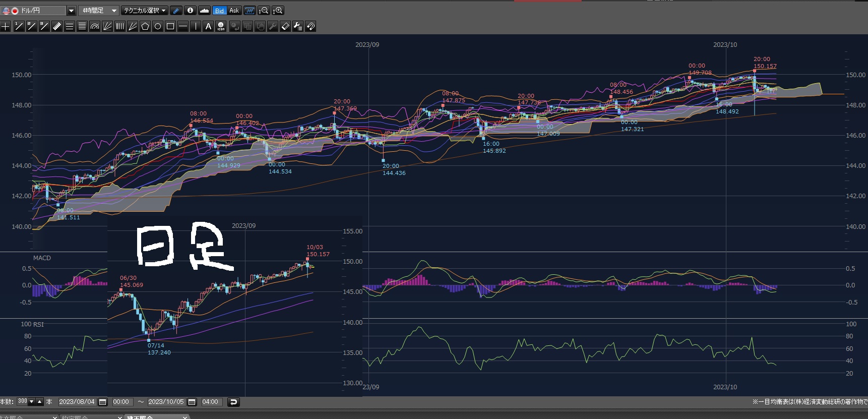The image size is (868, 419).
Task: Open the start date calendar picker
Action: pos(103,402)
